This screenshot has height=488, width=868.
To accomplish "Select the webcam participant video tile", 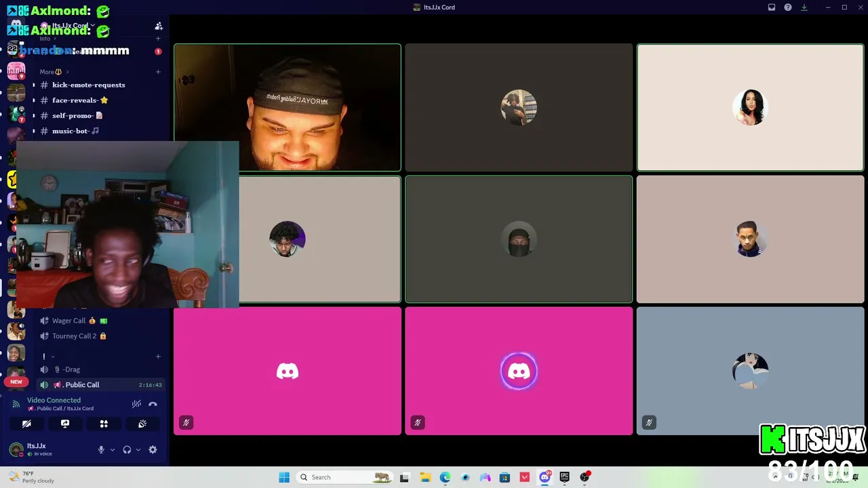I will click(x=288, y=107).
